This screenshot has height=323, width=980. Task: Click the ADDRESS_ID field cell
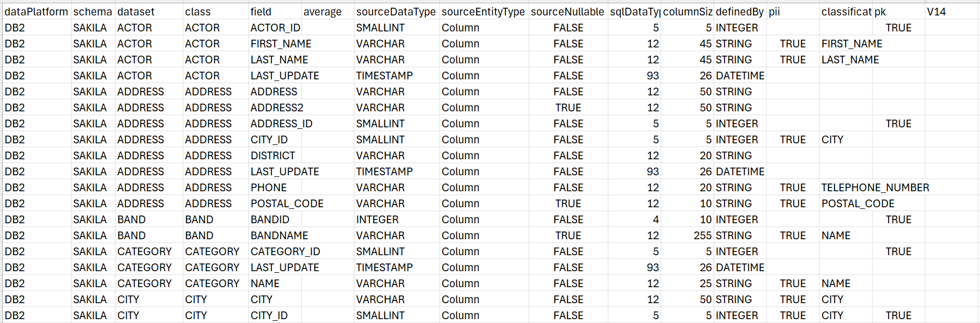[281, 123]
